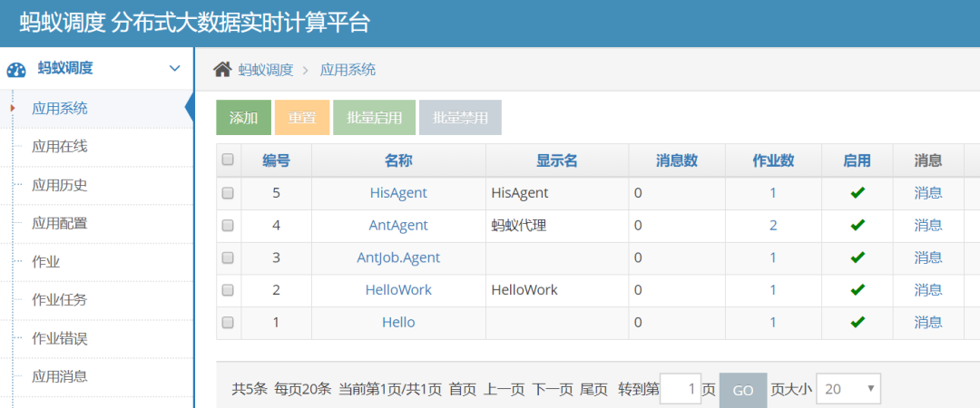Check the box for row HelloWork
980x408 pixels.
click(228, 290)
